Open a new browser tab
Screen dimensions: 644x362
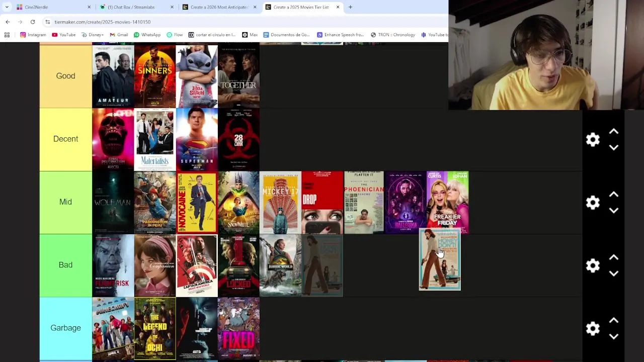point(350,7)
